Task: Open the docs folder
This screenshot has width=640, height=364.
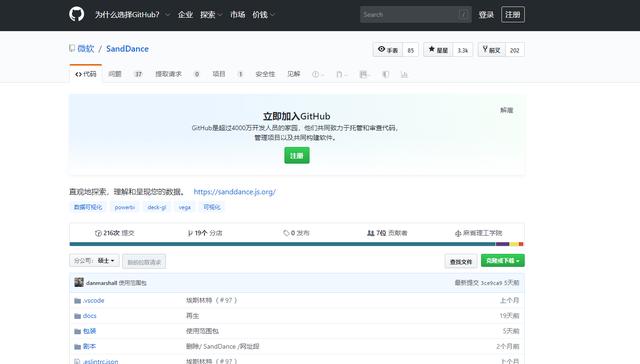Action: tap(89, 316)
